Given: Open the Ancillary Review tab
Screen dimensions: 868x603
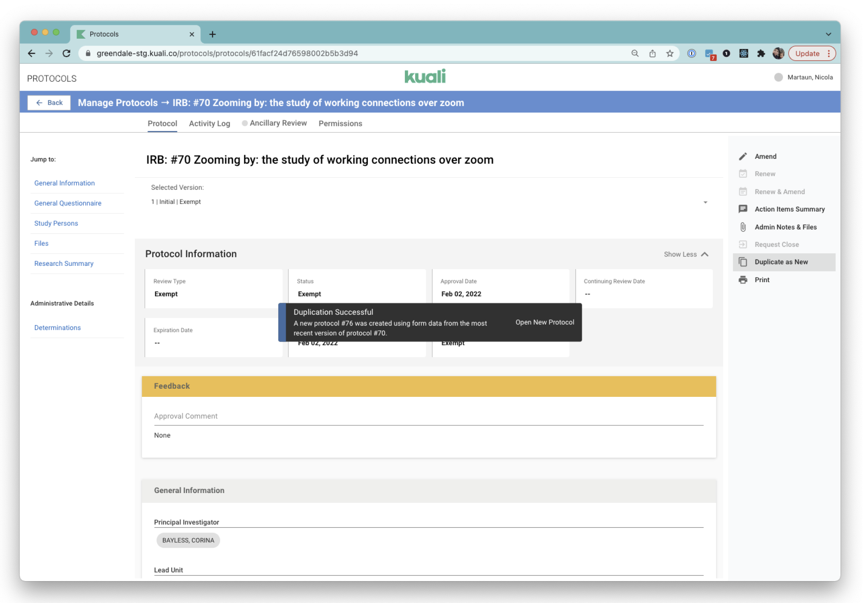Looking at the screenshot, I should click(278, 123).
